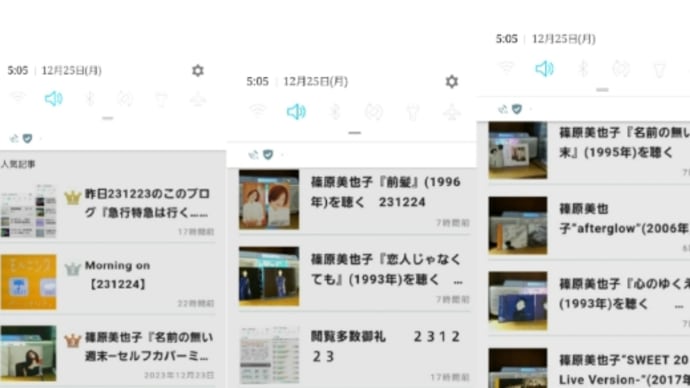
Task: Tap thumbnail of (1995年)を聴く article
Action: (x=518, y=150)
